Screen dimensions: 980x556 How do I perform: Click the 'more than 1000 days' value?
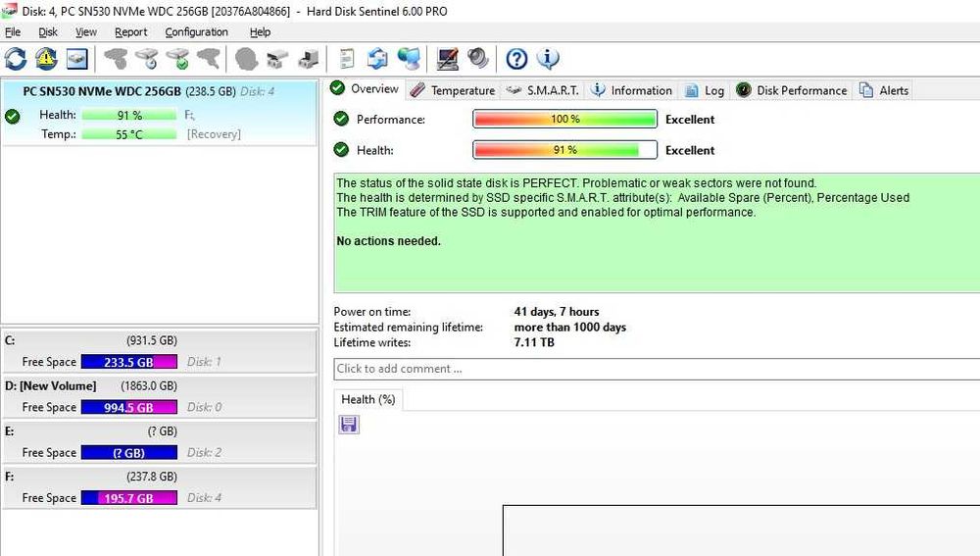570,328
